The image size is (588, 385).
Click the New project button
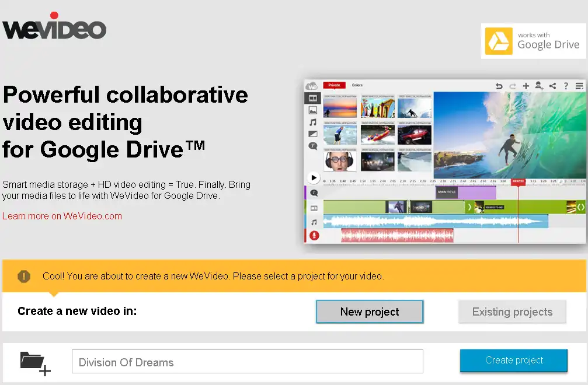pos(370,311)
